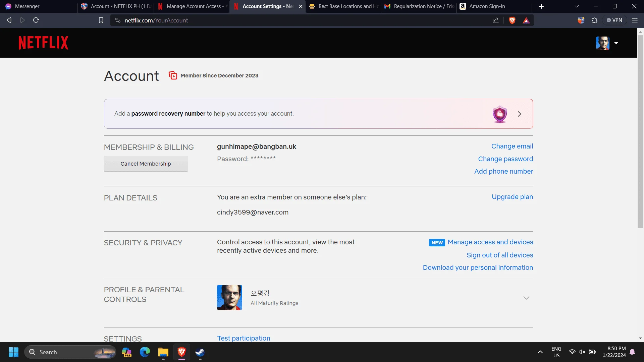Click the Netflix logo
The width and height of the screenshot is (644, 362).
[43, 43]
